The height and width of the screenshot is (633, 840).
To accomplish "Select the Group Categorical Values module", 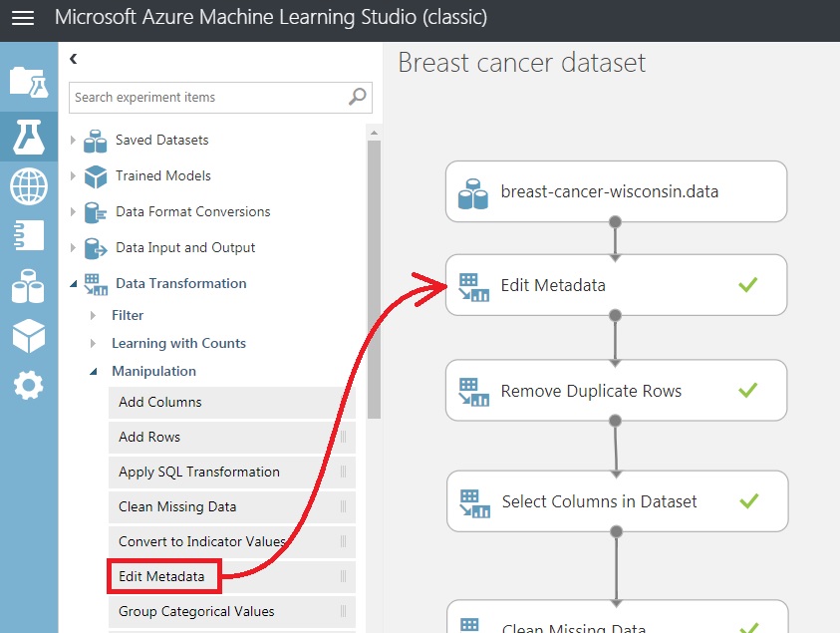I will coord(232,611).
